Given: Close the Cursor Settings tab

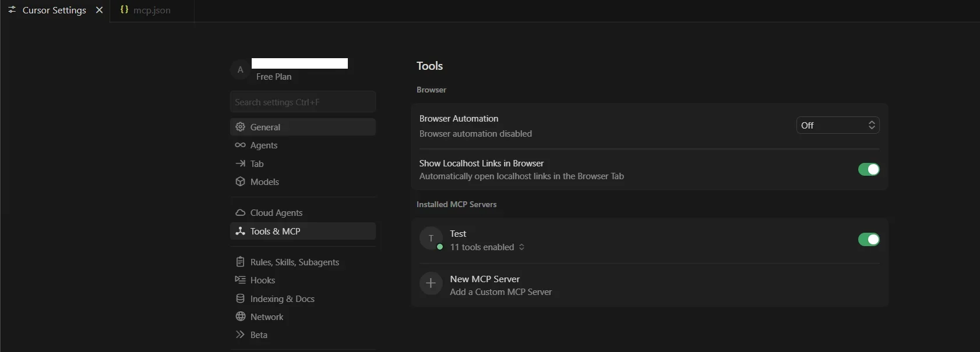Looking at the screenshot, I should tap(99, 10).
